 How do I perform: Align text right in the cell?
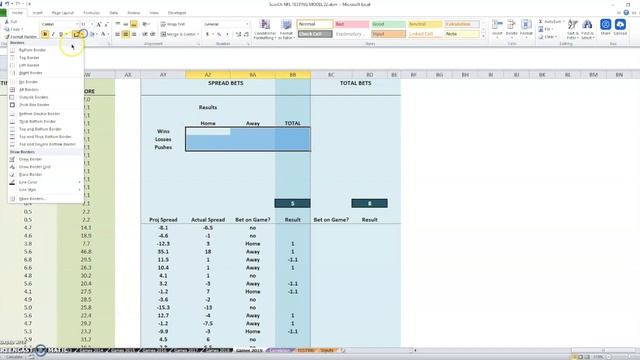tap(133, 34)
